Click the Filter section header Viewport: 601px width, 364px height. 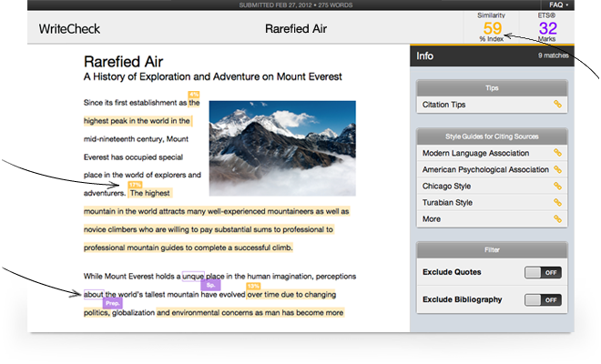point(492,250)
